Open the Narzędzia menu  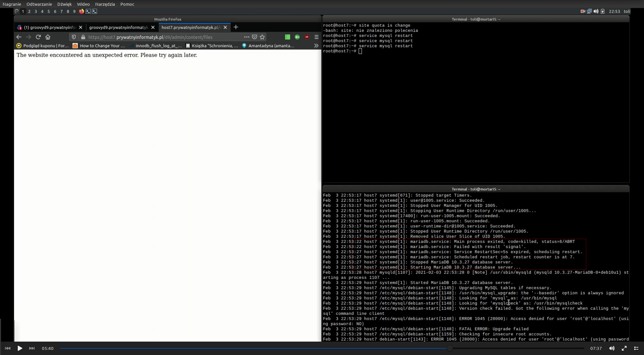point(105,4)
